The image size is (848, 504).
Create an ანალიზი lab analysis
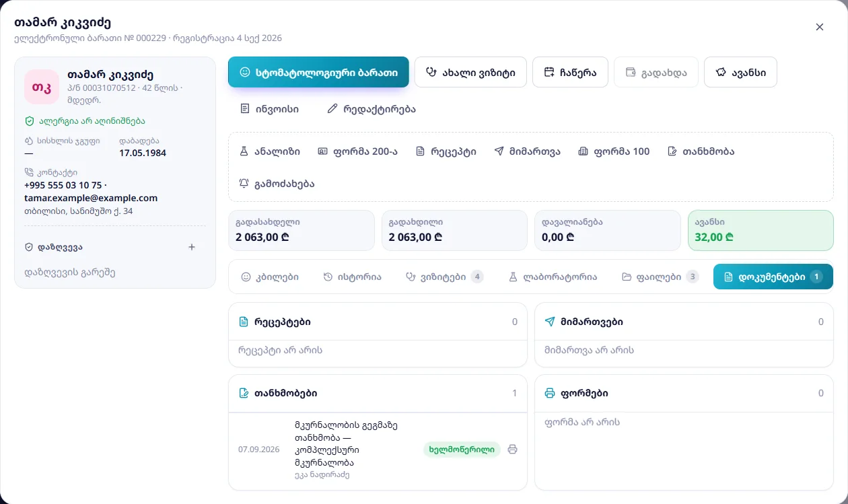[270, 151]
